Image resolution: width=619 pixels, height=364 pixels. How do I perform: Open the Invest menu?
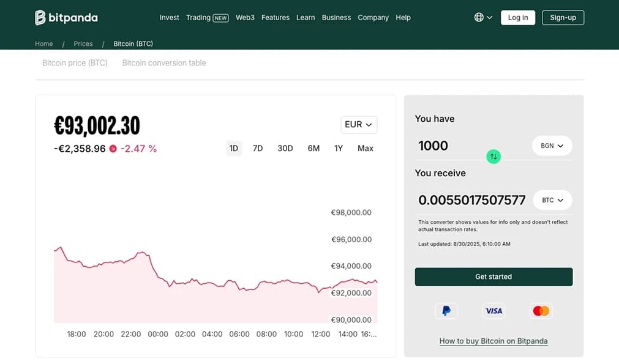(x=170, y=17)
